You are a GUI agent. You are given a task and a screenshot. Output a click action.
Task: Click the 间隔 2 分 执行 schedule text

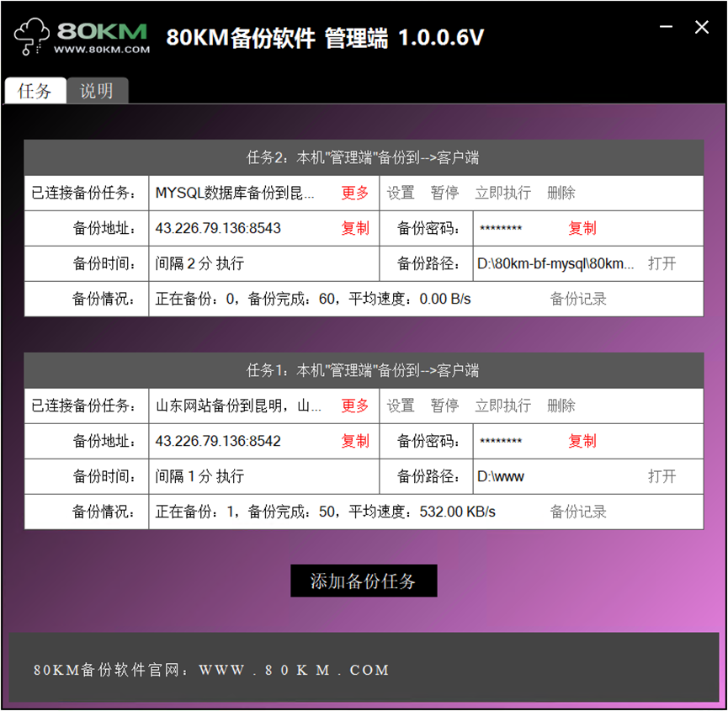[x=199, y=263]
